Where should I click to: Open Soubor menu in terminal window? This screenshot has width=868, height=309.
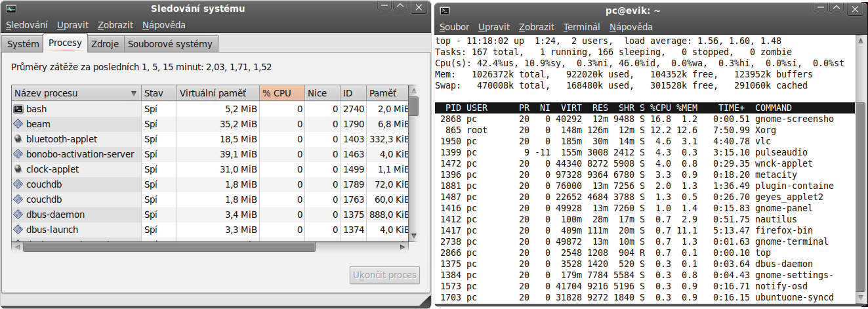(x=454, y=27)
